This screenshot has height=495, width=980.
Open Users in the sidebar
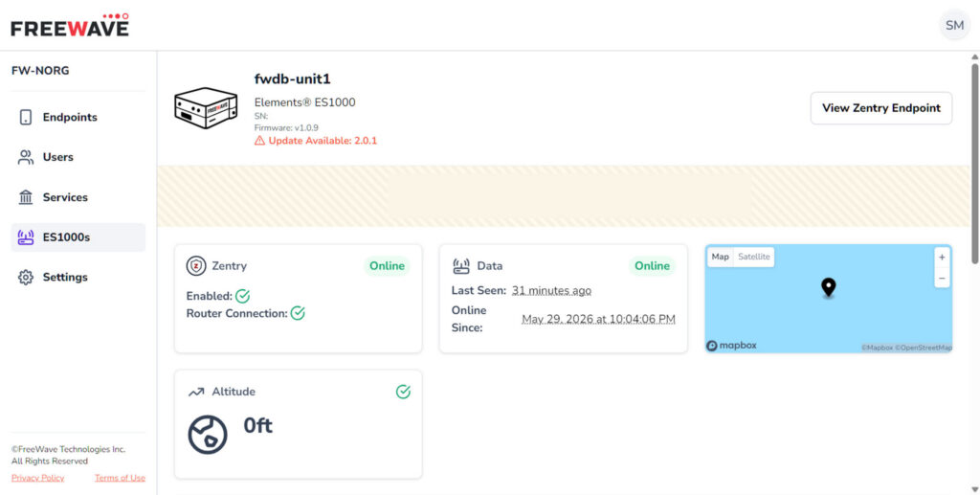(x=78, y=157)
